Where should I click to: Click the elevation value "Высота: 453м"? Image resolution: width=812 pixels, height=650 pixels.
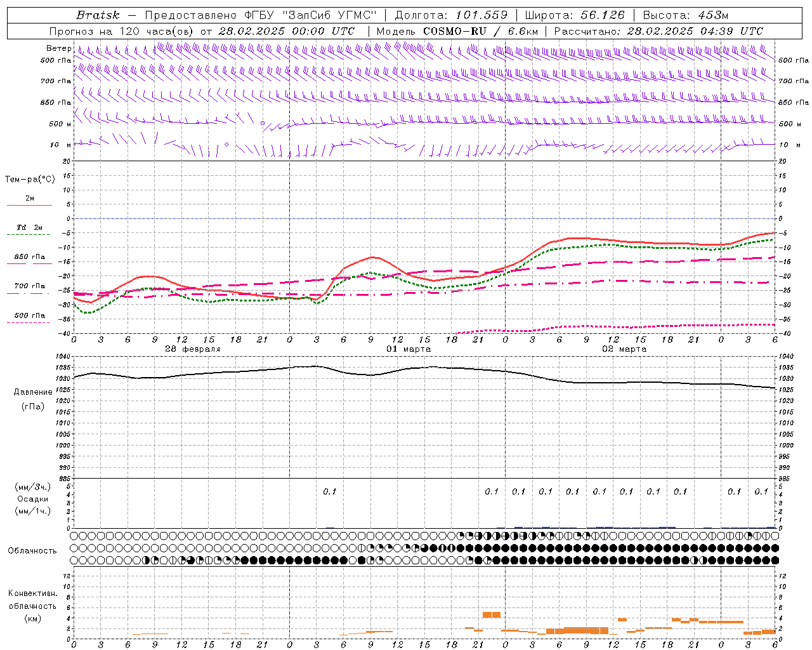[685, 15]
